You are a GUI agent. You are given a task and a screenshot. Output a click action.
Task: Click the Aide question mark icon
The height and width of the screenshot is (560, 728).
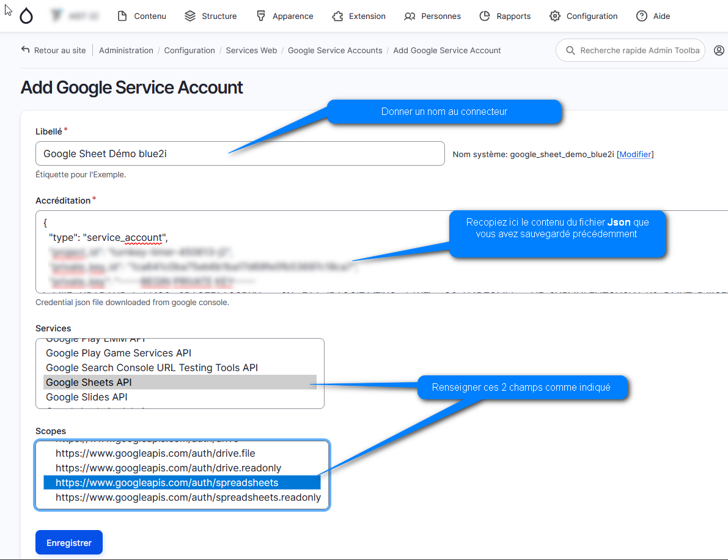642,17
